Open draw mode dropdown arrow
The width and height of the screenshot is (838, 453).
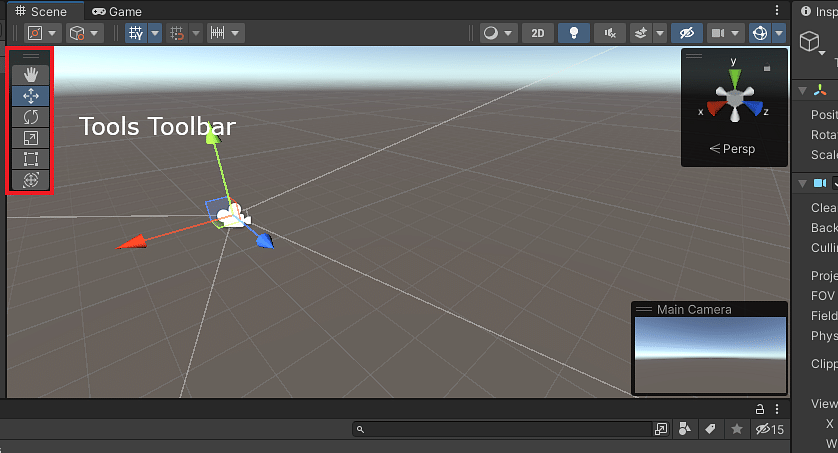(x=508, y=33)
